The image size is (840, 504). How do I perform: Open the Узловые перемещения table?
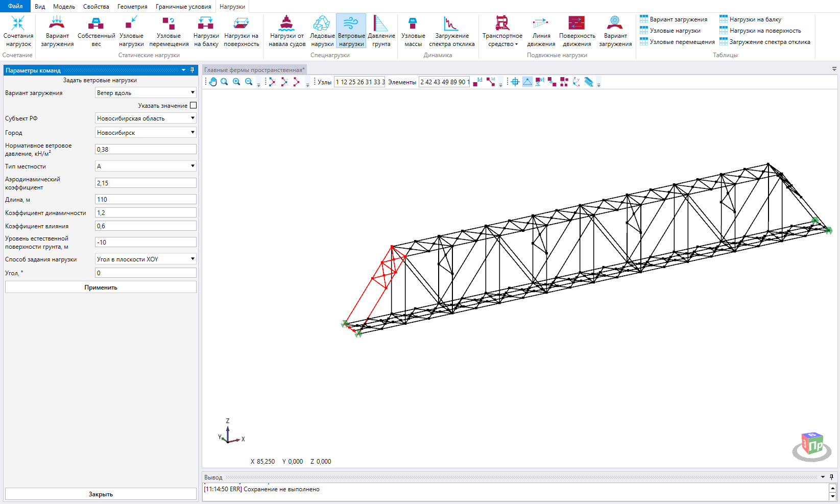click(x=677, y=42)
